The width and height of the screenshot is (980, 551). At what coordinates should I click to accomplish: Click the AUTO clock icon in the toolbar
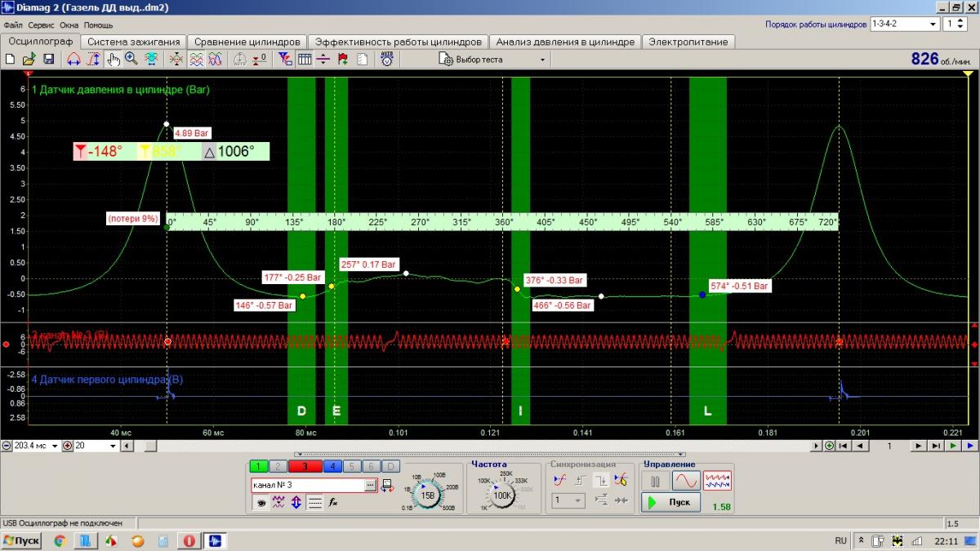387,59
